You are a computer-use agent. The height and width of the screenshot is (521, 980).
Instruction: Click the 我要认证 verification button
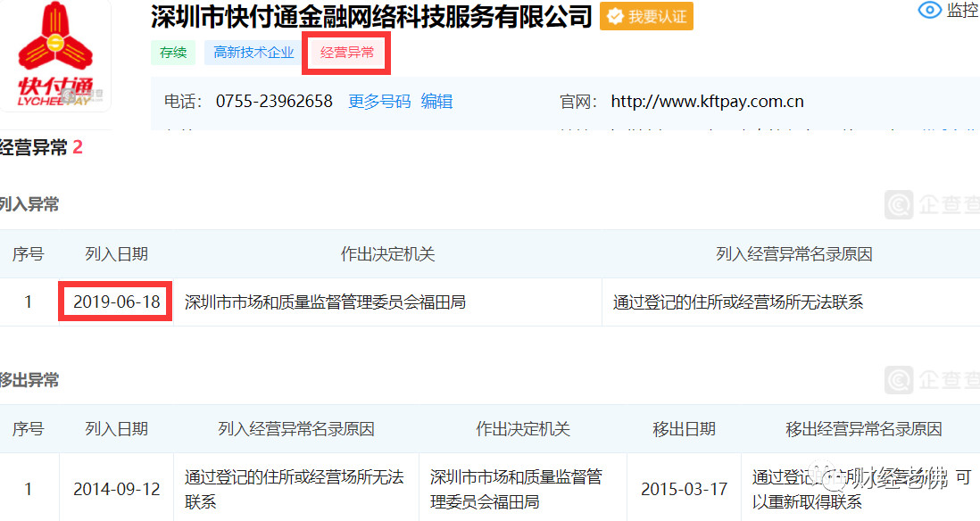pyautogui.click(x=646, y=16)
